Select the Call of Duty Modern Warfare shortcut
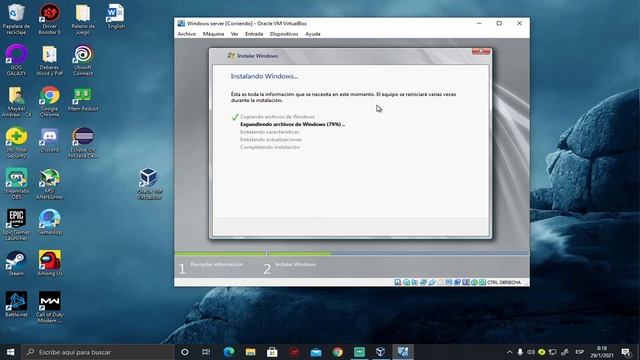Image resolution: width=640 pixels, height=360 pixels. (50, 307)
